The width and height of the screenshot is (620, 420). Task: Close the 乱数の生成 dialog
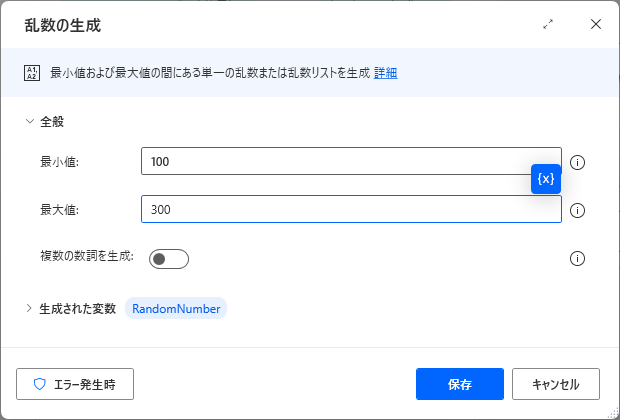596,24
